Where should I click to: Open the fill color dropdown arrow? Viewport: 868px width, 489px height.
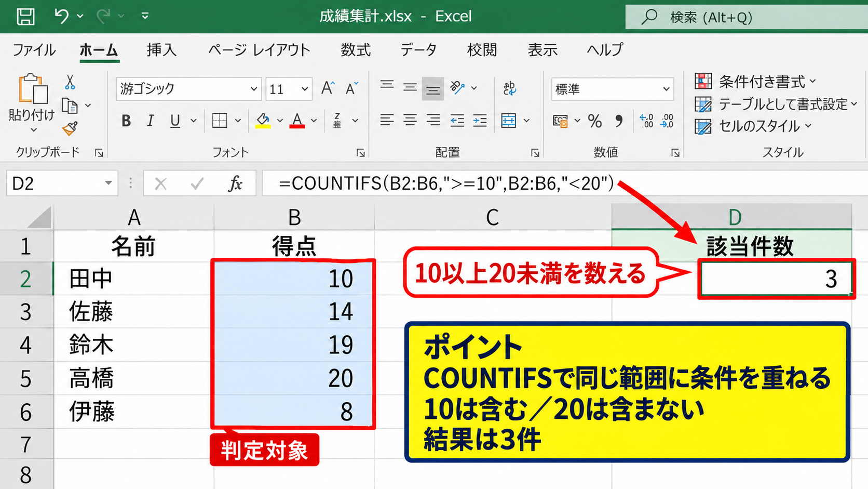(280, 121)
